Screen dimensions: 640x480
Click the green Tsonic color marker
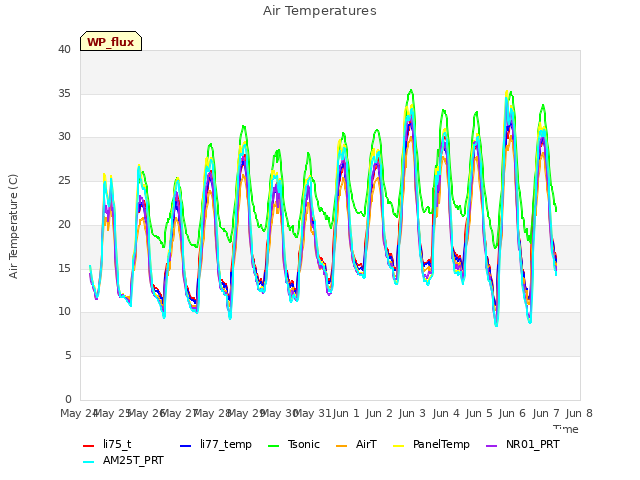[273, 446]
